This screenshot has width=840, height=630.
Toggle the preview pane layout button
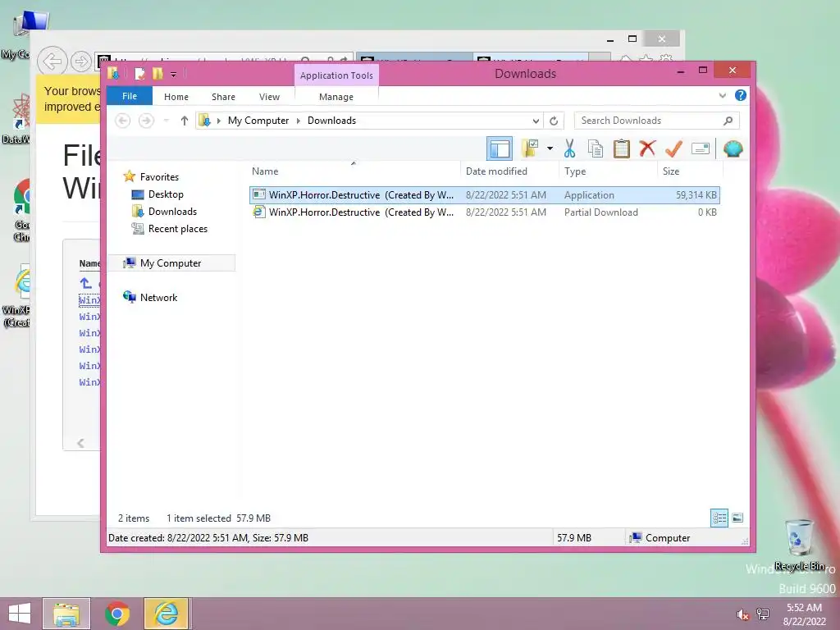[500, 148]
